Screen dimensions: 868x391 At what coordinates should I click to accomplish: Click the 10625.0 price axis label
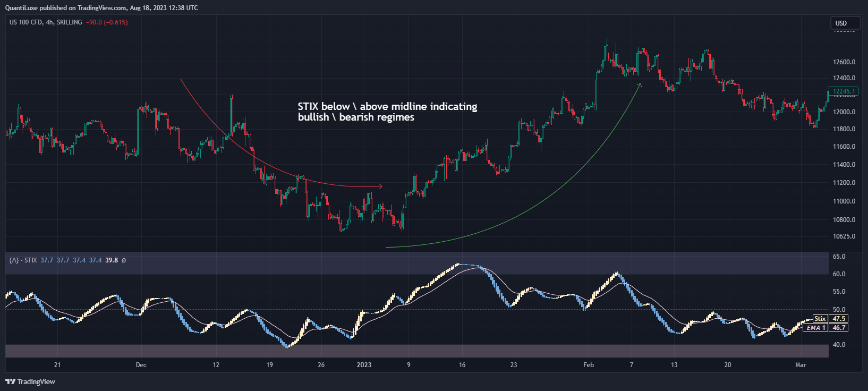coord(844,236)
